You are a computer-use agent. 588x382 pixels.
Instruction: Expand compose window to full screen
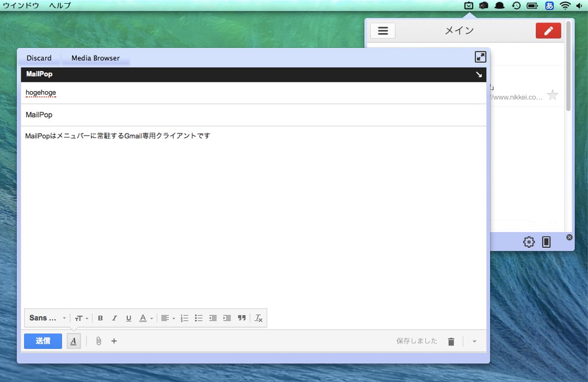pos(480,57)
